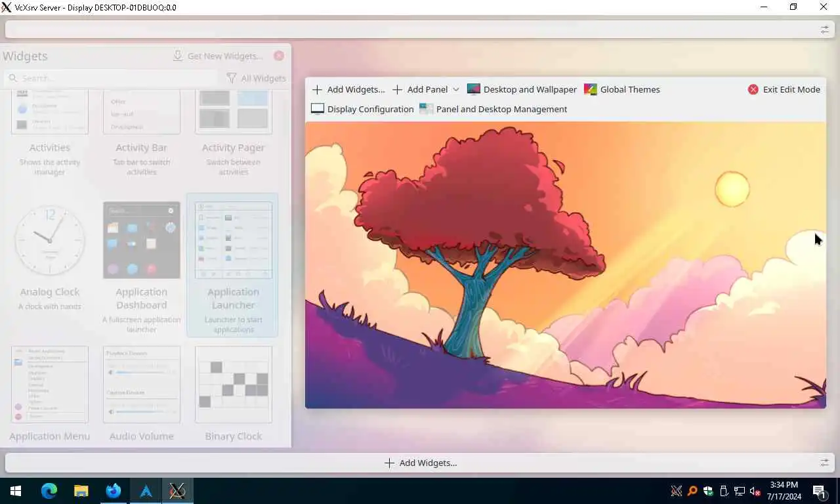This screenshot has width=840, height=504.
Task: Click the network tray icon
Action: click(x=740, y=491)
